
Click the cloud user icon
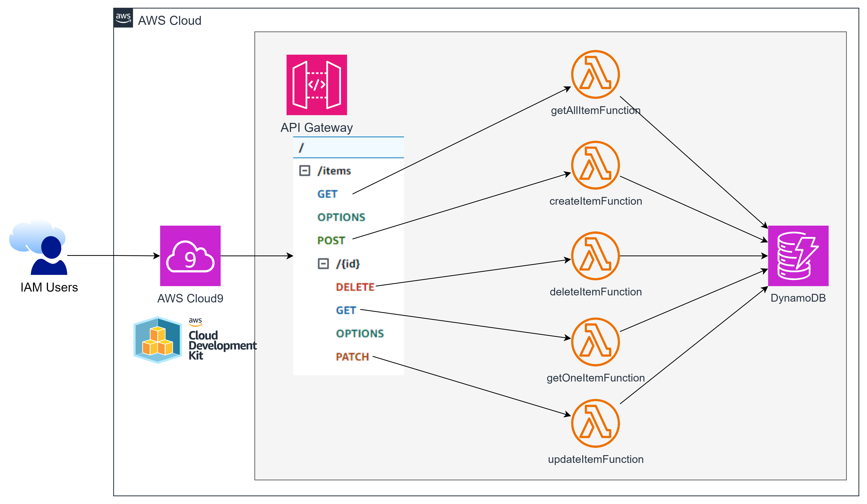[38, 246]
